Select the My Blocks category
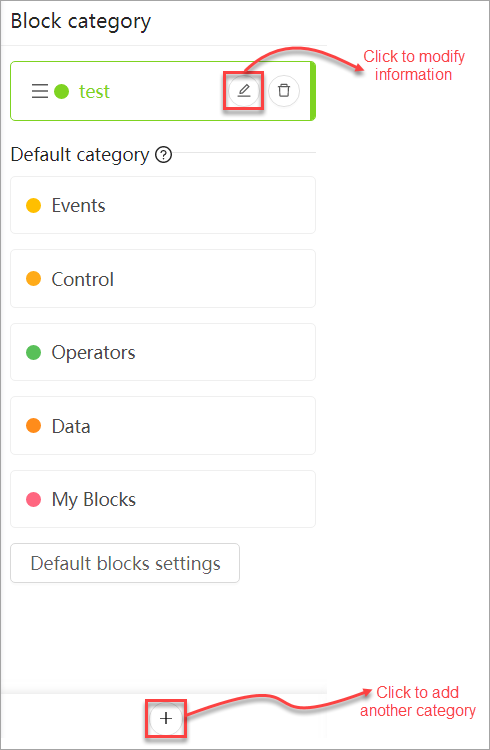490x750 pixels. tap(163, 499)
